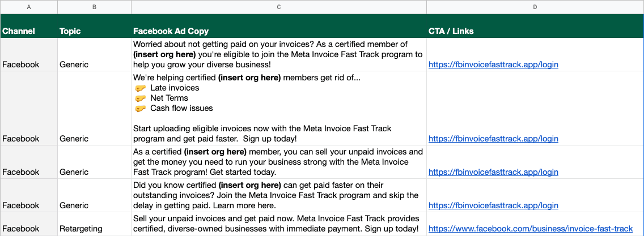The image size is (644, 236).
Task: Select column D header
Action: coord(535,7)
